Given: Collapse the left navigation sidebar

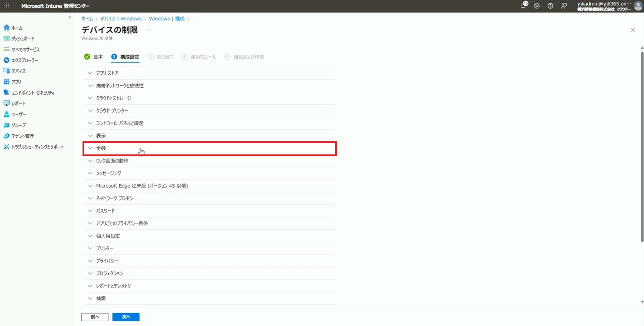Looking at the screenshot, I should coord(70,17).
